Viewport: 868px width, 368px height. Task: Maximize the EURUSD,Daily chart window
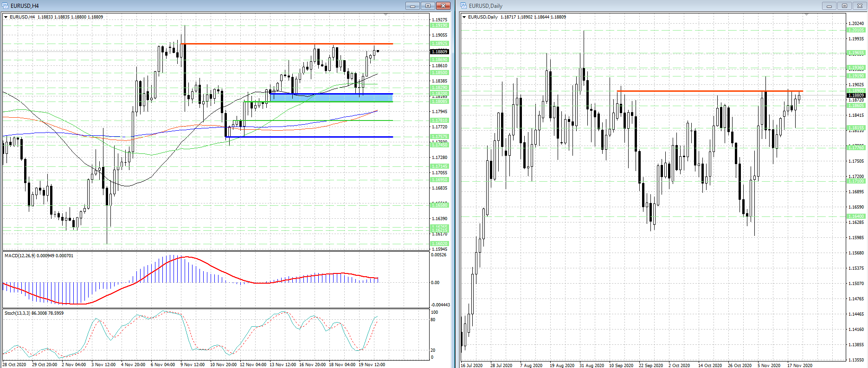[x=844, y=6]
